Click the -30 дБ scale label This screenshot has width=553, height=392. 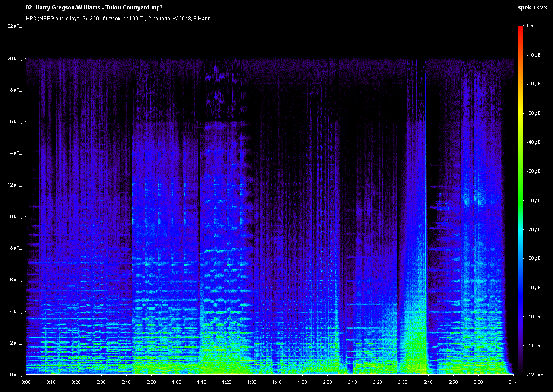tap(533, 113)
